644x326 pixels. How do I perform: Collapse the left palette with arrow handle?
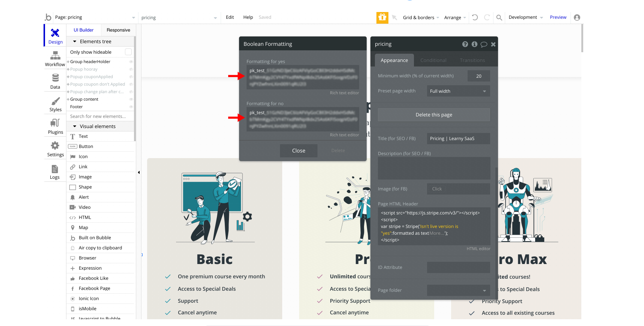pos(139,172)
